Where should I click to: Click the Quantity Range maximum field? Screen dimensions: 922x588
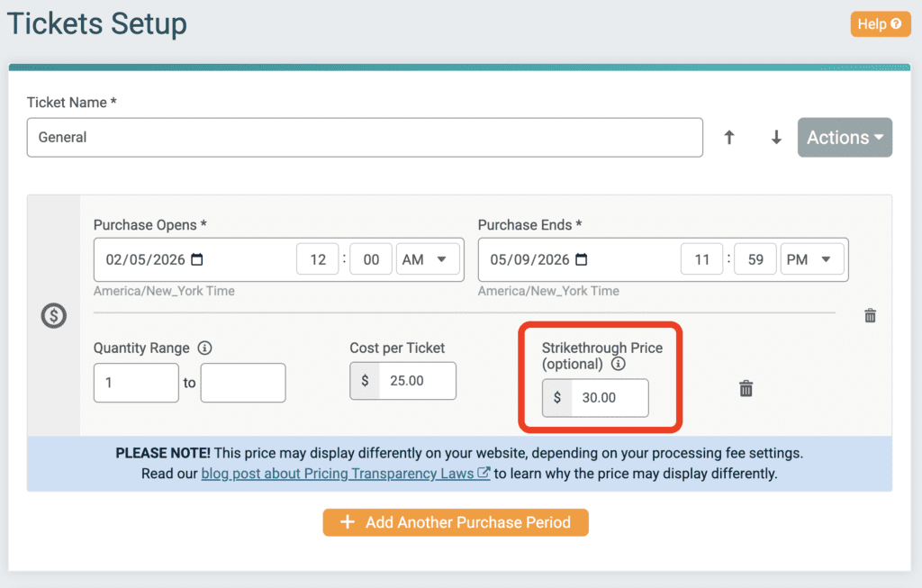[x=243, y=383]
